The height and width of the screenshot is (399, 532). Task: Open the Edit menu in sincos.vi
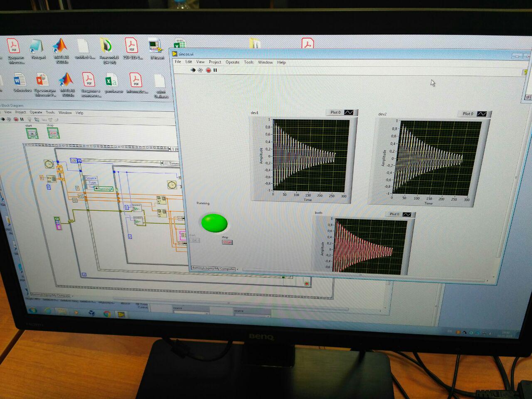tap(189, 62)
